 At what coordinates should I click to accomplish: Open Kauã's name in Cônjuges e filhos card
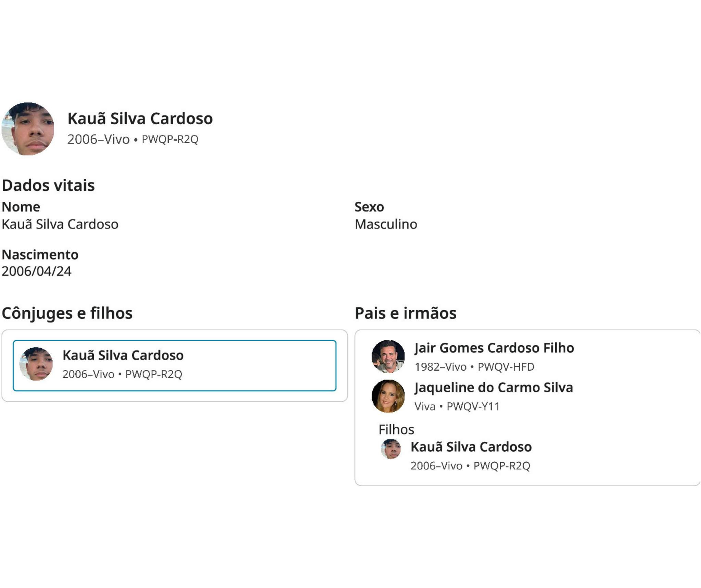pos(123,355)
